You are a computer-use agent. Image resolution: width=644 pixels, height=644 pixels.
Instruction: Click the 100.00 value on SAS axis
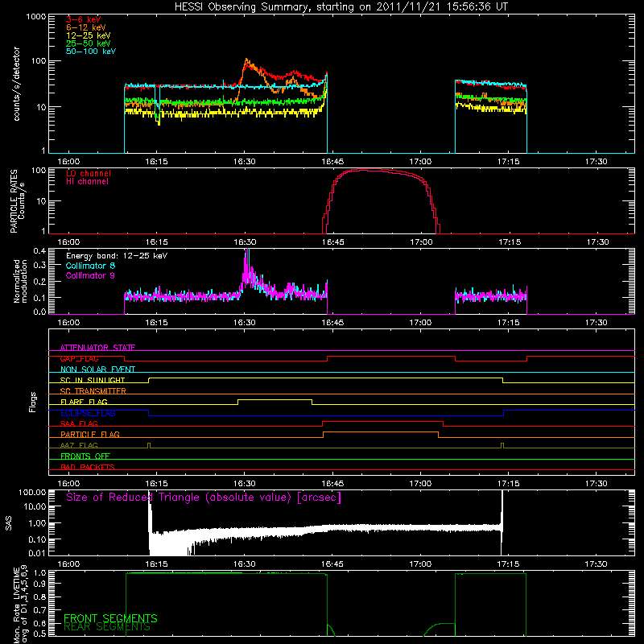point(32,492)
